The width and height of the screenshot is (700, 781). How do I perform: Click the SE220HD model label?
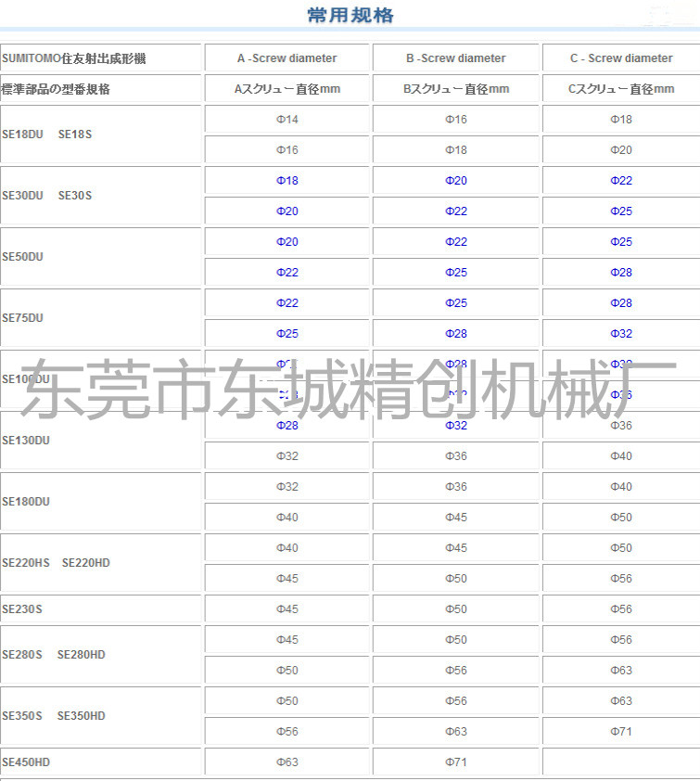point(85,563)
